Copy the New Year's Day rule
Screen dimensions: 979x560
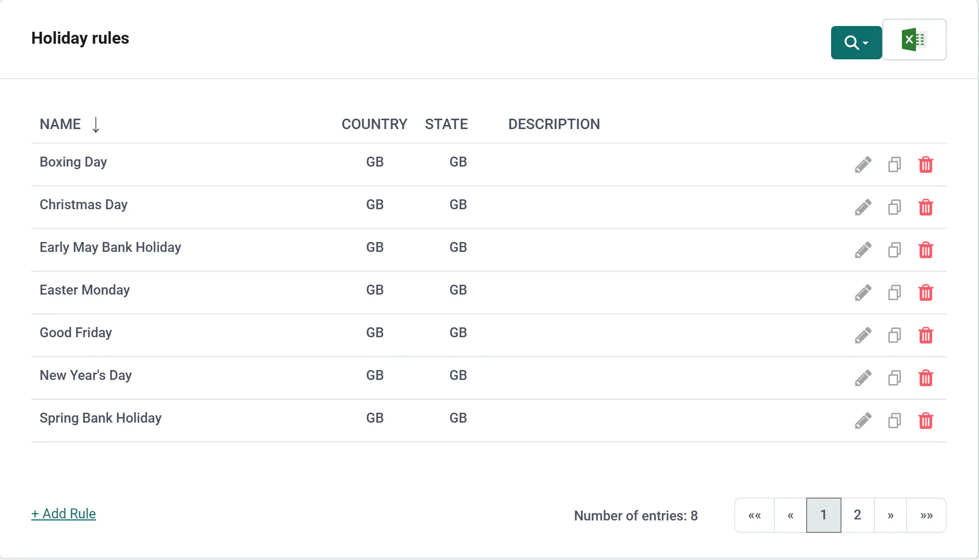tap(895, 378)
